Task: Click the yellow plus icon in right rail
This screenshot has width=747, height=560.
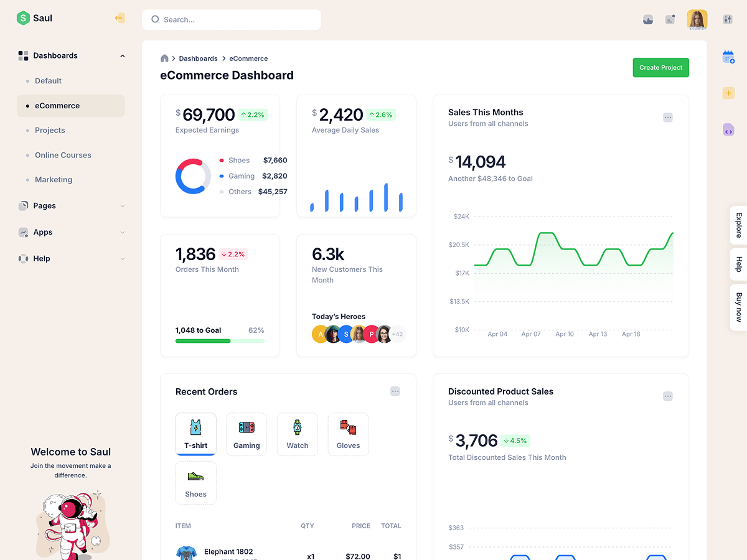Action: click(728, 93)
